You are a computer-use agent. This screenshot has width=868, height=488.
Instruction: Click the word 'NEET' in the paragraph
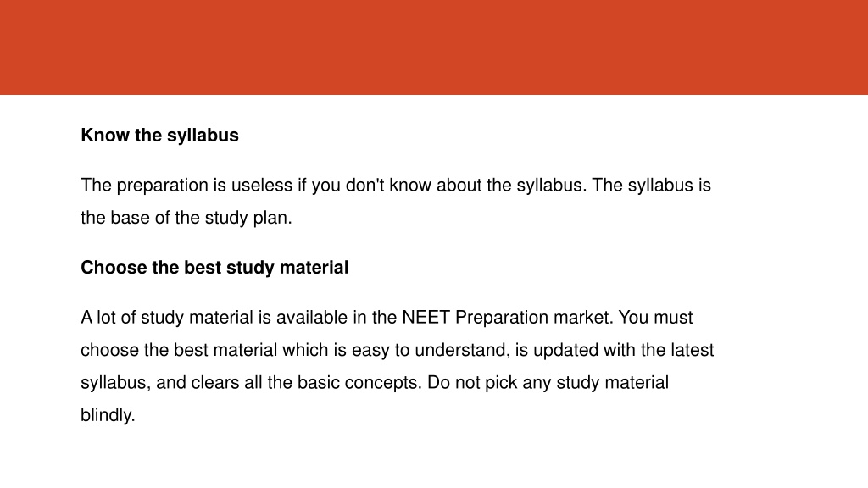(x=426, y=318)
